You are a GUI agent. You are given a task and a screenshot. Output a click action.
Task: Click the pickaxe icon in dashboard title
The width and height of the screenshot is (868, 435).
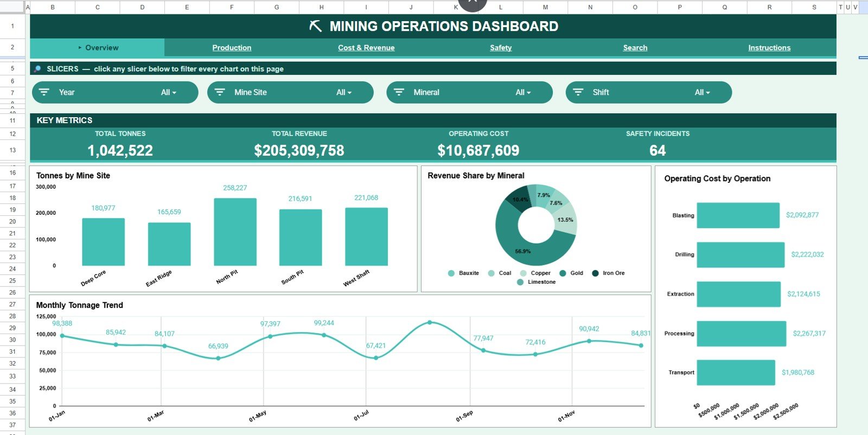[315, 26]
